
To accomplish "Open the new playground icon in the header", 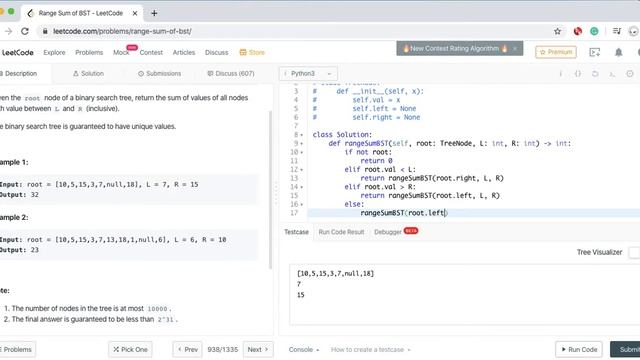I will (x=595, y=52).
